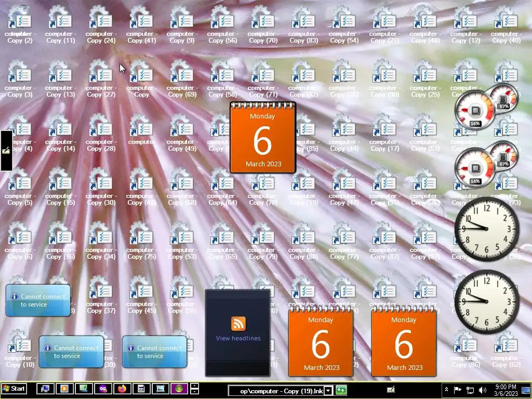Select computer - Copy (44) shortcut
The width and height of the screenshot is (532, 399).
tap(344, 133)
